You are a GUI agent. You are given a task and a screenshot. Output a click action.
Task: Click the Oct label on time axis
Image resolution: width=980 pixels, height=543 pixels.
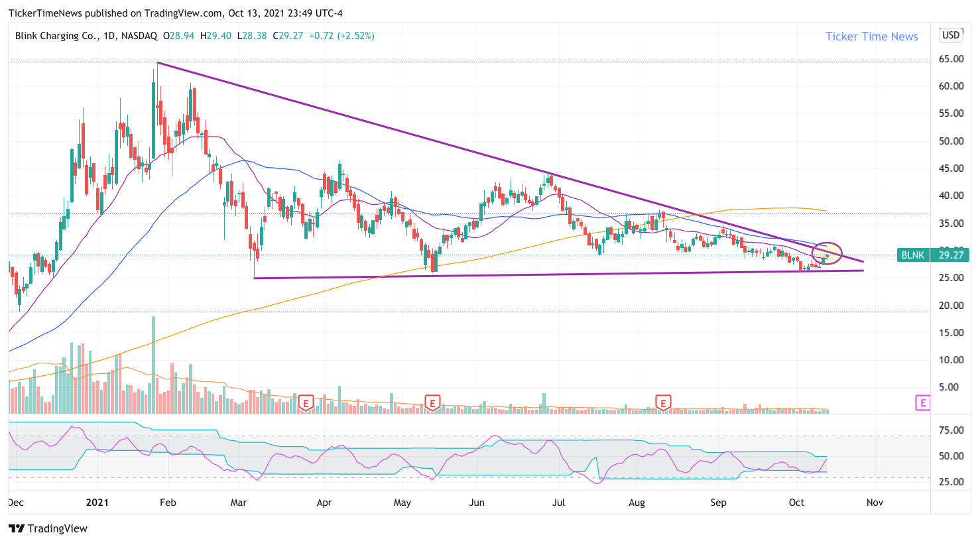pyautogui.click(x=796, y=503)
